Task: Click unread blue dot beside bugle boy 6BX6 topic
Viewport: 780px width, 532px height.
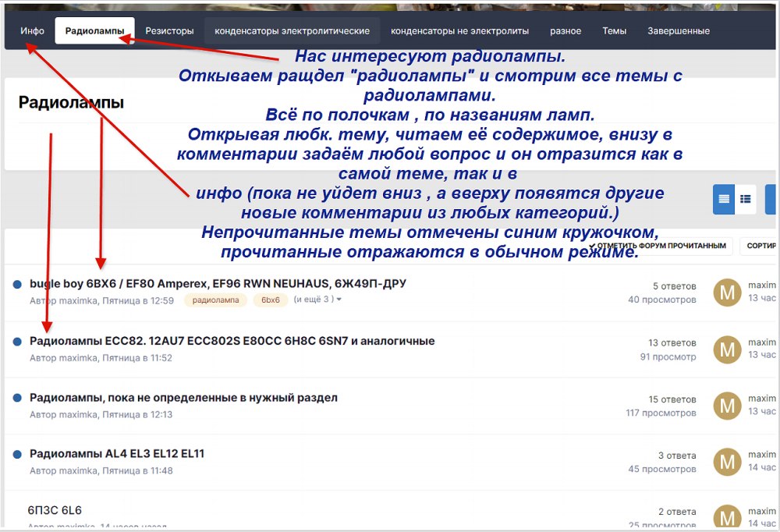Action: point(17,285)
